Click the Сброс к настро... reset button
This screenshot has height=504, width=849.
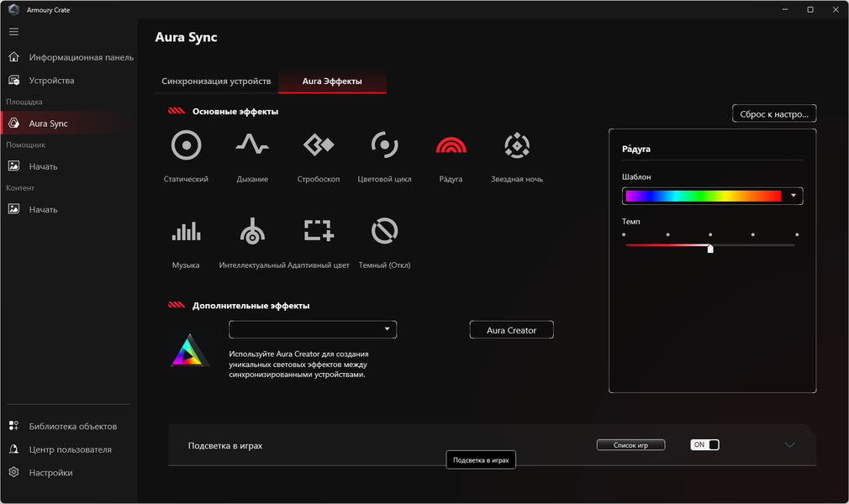coord(774,113)
